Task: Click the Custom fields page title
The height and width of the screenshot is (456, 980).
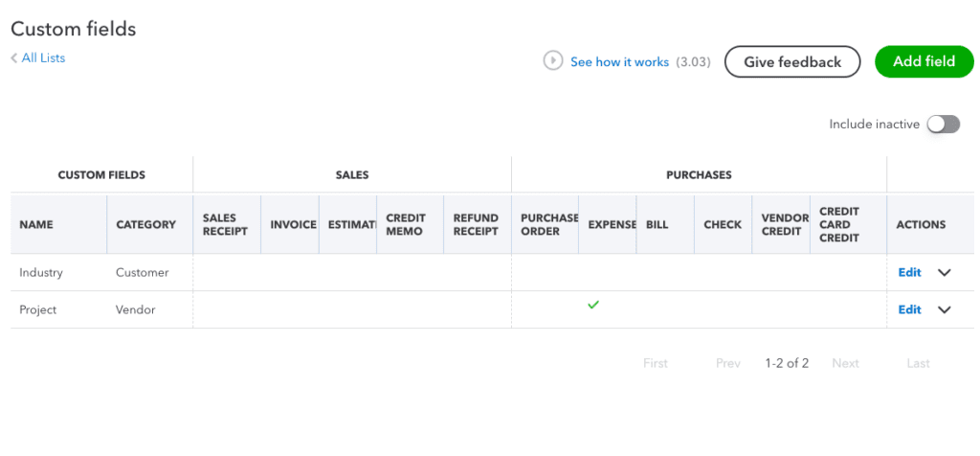Action: click(73, 29)
